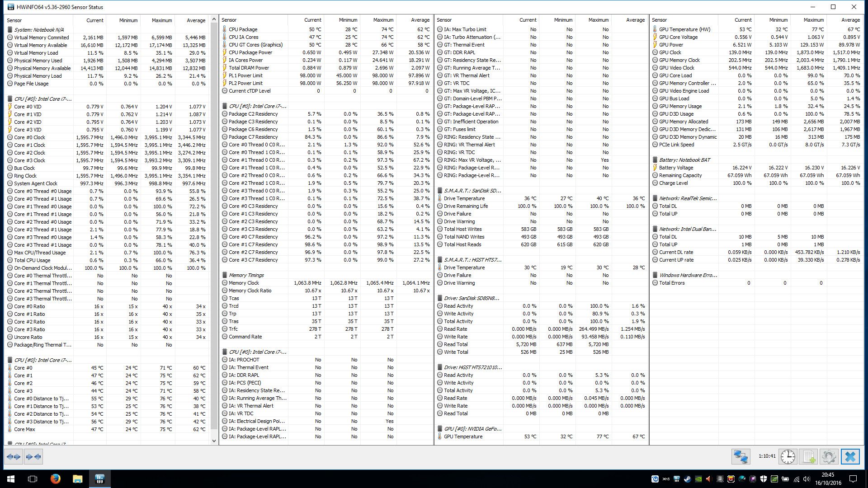Select the Physical Memory Load row
Screen dimensions: 868x488
point(107,76)
